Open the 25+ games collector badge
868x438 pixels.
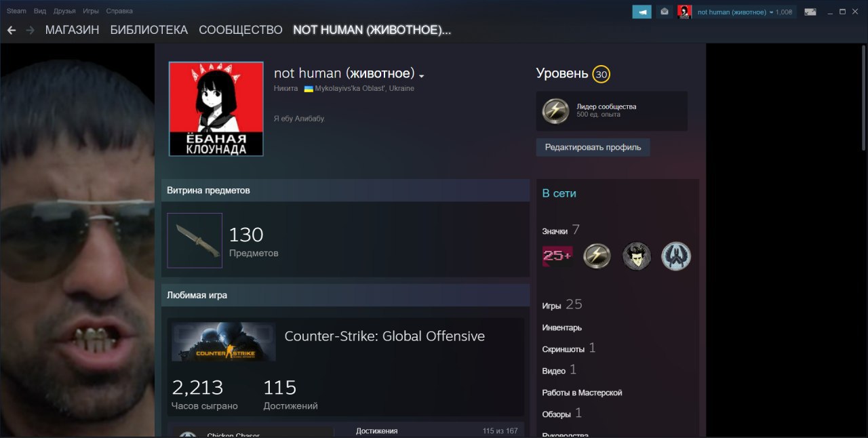[x=557, y=256]
